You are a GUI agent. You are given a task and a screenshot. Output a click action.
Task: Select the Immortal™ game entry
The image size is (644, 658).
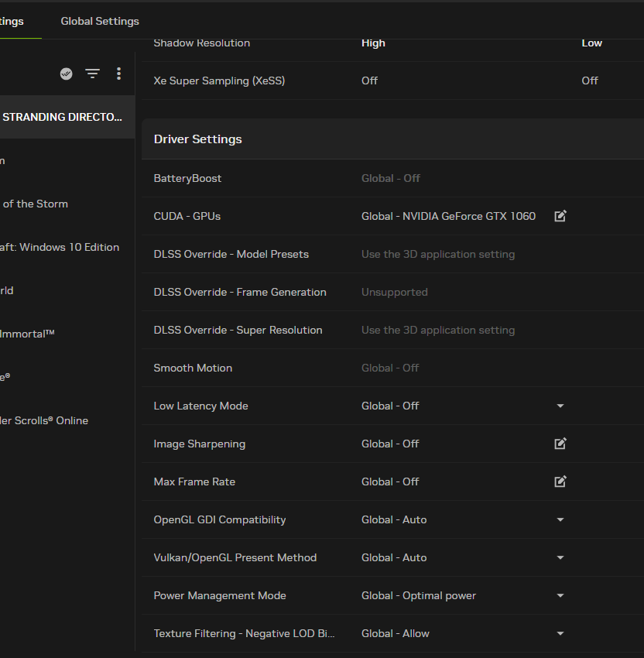click(67, 334)
